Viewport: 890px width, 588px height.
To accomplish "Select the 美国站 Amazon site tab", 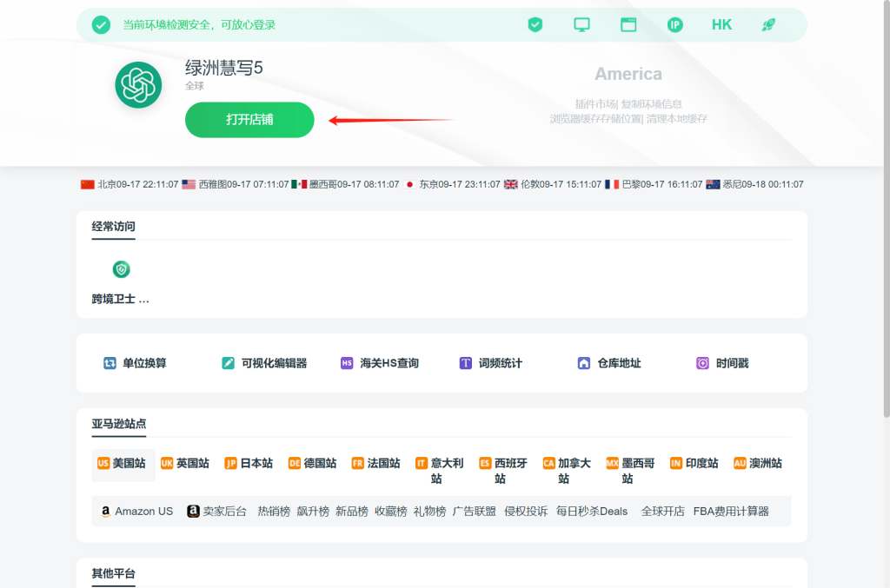I will 122,464.
